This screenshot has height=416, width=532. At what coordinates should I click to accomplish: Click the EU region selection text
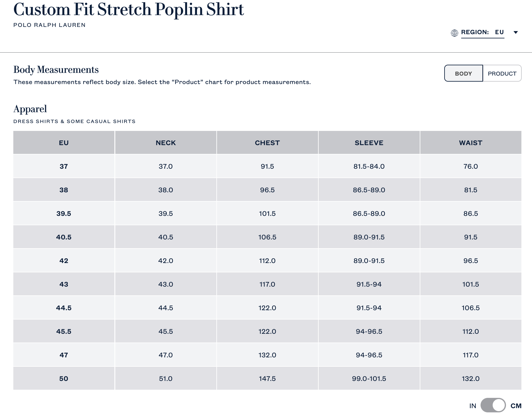499,32
